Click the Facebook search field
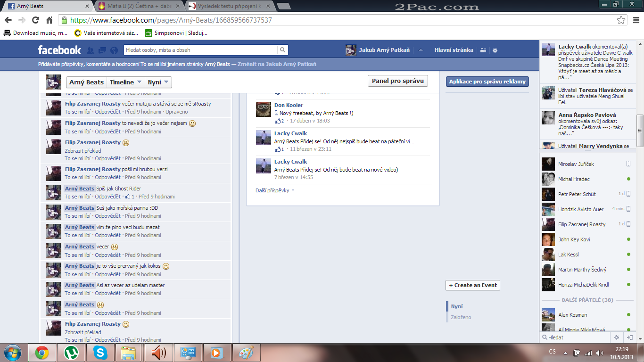The width and height of the screenshot is (644, 362). click(x=201, y=50)
